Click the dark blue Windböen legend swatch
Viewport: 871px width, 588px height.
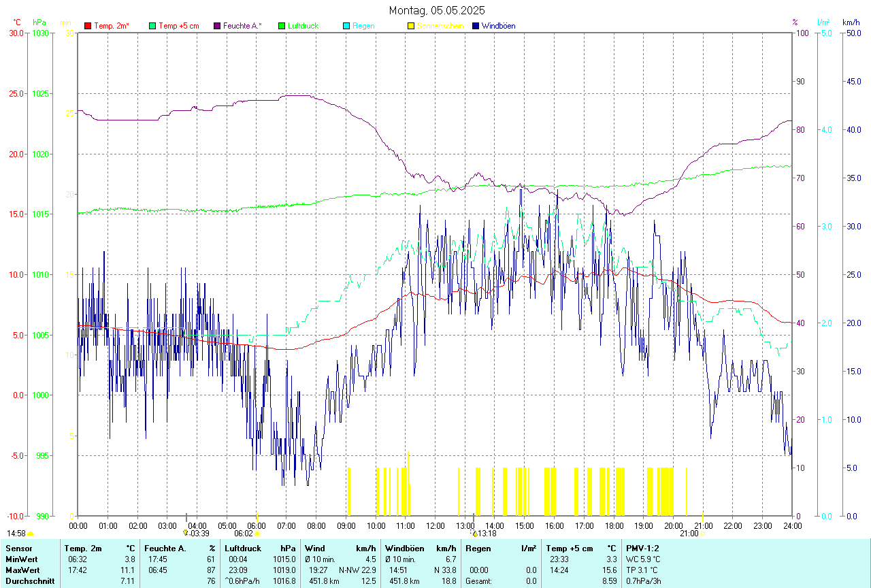click(476, 26)
